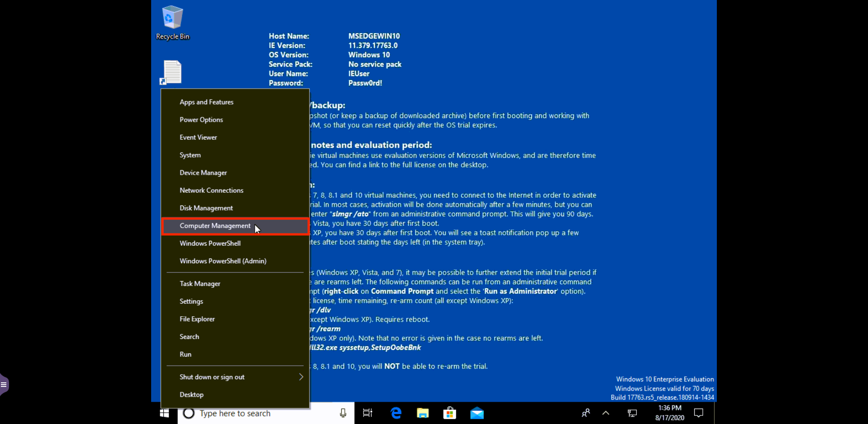Open File Explorer taskbar icon
The width and height of the screenshot is (868, 424).
tap(423, 413)
